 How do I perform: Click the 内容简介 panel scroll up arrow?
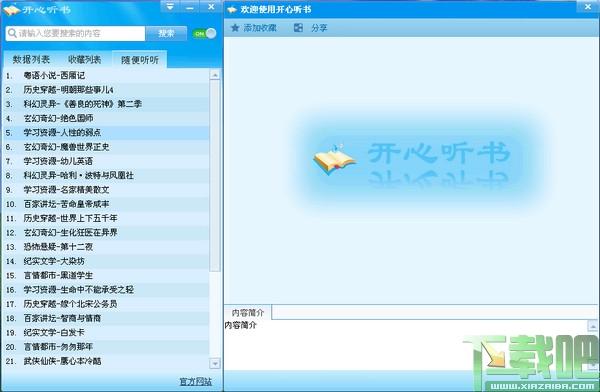tap(593, 326)
